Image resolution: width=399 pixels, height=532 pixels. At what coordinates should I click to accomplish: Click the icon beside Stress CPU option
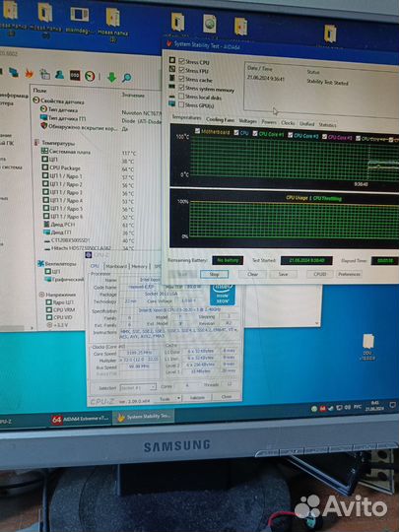pyautogui.click(x=172, y=60)
